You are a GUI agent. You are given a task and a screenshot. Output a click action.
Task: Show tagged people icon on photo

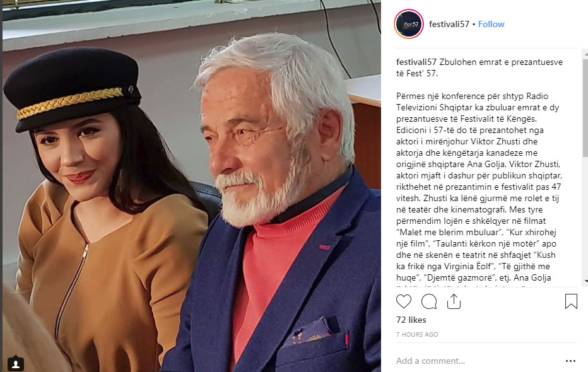(15, 364)
